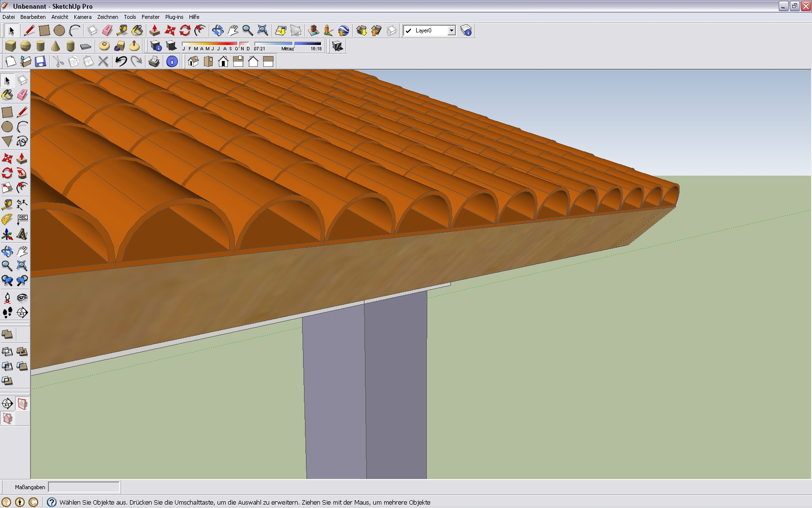The width and height of the screenshot is (812, 508).
Task: Select the Line pencil tool in top toolbar
Action: coord(29,30)
